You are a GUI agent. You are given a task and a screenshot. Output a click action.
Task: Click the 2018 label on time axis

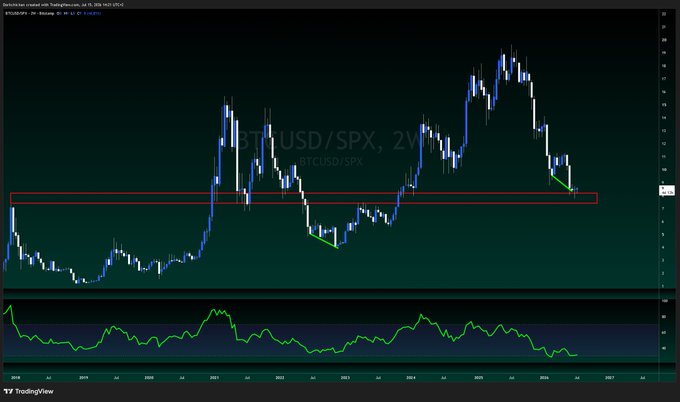click(15, 378)
